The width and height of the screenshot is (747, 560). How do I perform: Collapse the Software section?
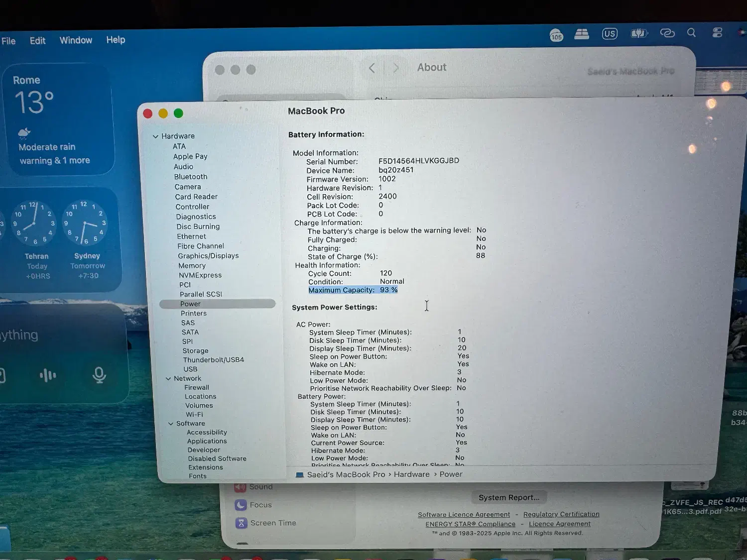point(171,423)
